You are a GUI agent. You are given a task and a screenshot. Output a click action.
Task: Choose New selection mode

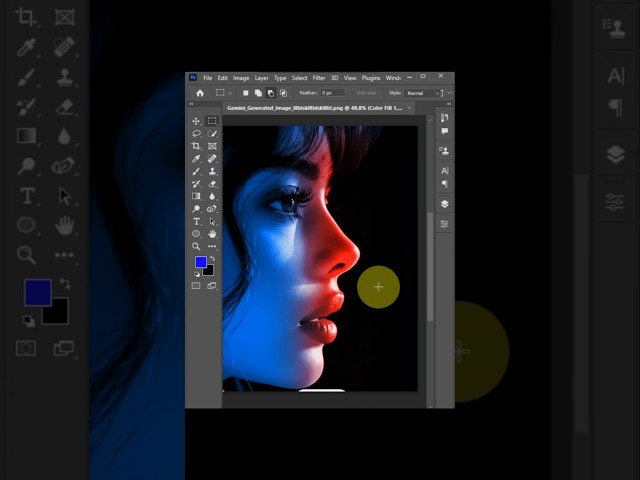[246, 93]
